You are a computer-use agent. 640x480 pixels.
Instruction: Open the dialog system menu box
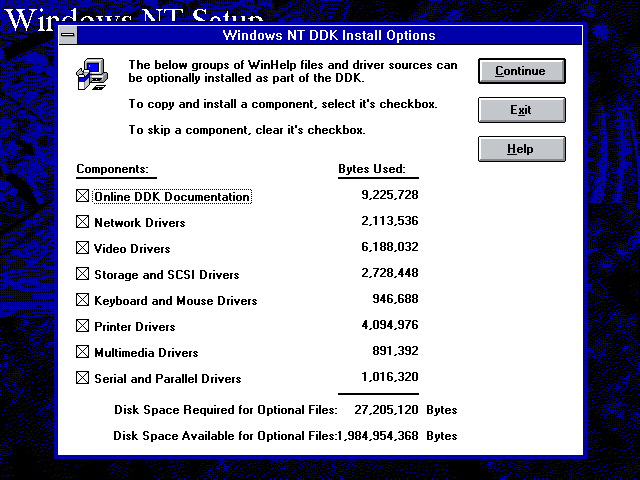click(68, 35)
